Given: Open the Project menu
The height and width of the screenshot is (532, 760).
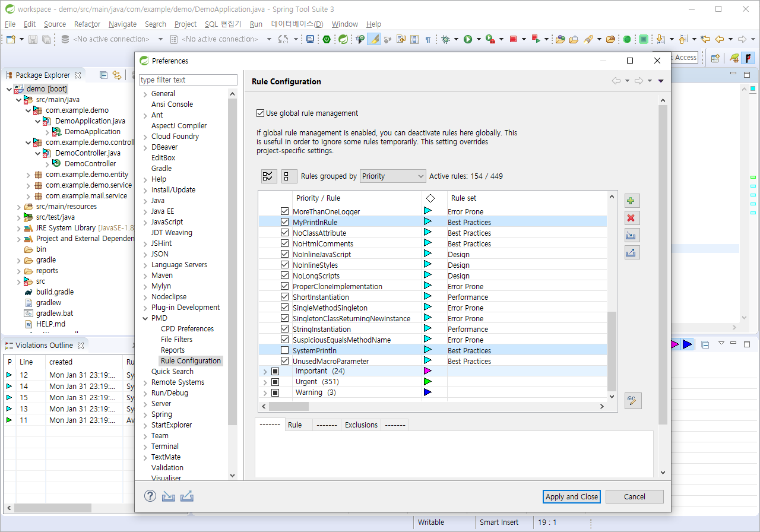Looking at the screenshot, I should [185, 24].
